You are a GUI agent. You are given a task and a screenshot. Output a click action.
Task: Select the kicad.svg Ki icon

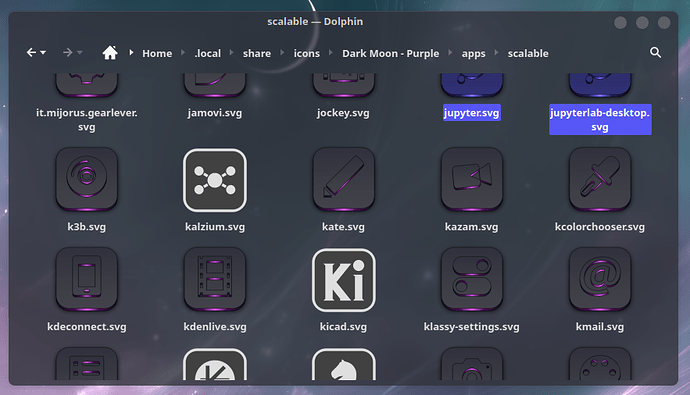pyautogui.click(x=343, y=280)
